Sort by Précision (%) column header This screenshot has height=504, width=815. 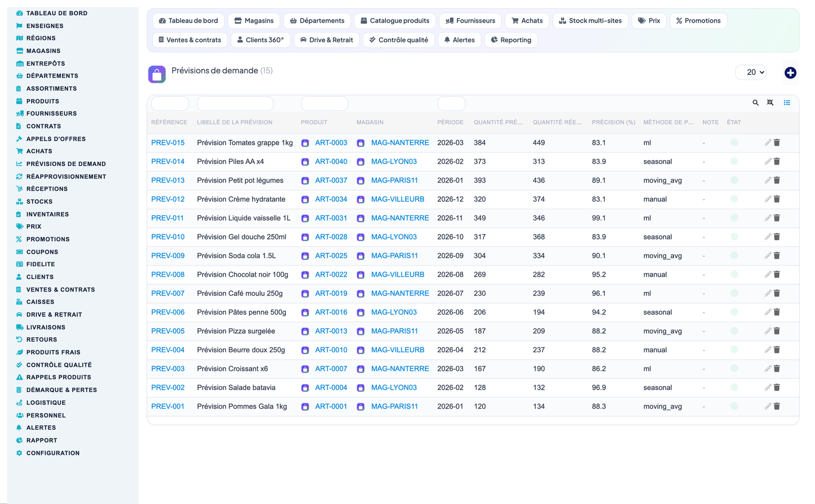[613, 122]
